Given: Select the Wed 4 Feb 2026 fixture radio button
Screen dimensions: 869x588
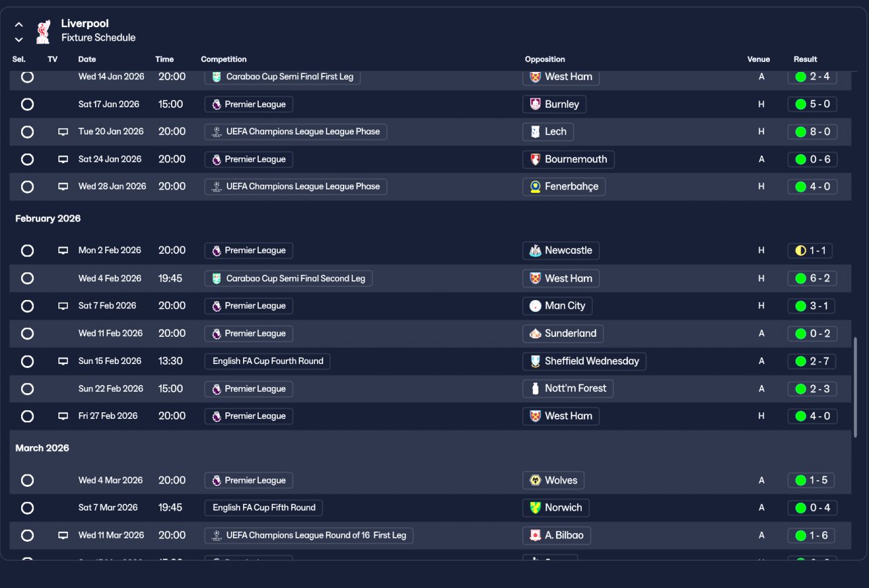Looking at the screenshot, I should [27, 278].
